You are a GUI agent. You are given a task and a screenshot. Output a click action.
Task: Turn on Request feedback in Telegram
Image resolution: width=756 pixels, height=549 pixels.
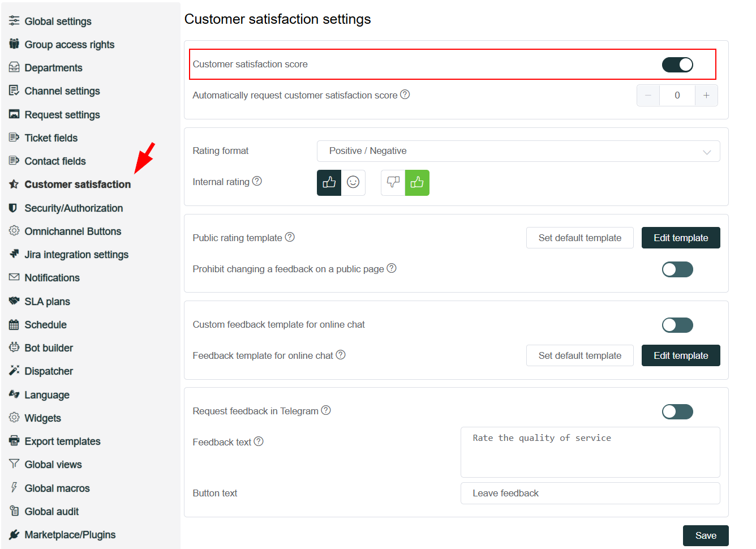click(x=677, y=411)
